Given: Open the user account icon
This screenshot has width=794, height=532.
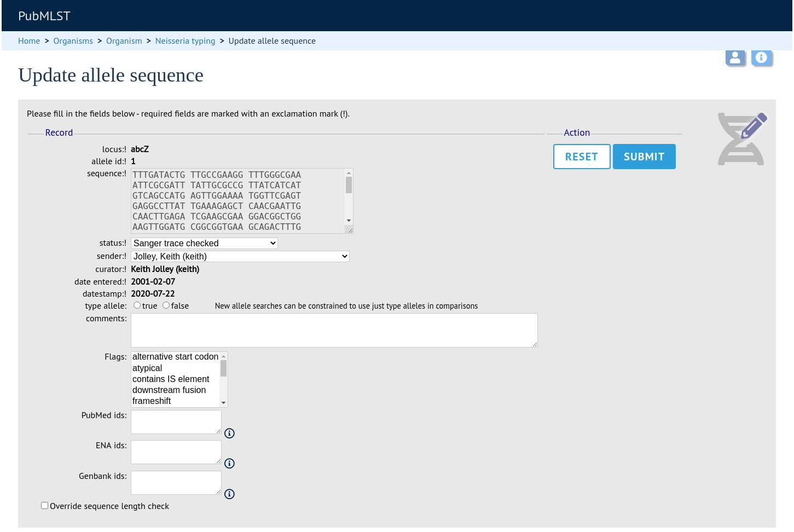Looking at the screenshot, I should click(x=735, y=57).
